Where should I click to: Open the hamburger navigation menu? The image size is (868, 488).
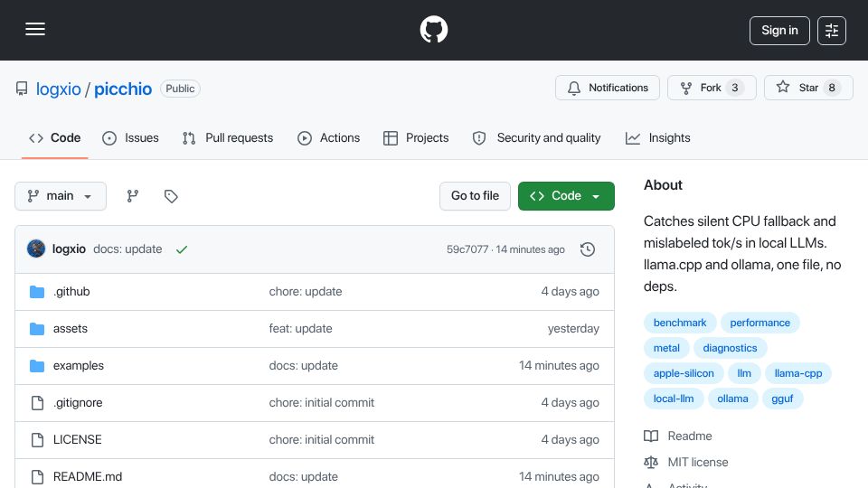35,29
